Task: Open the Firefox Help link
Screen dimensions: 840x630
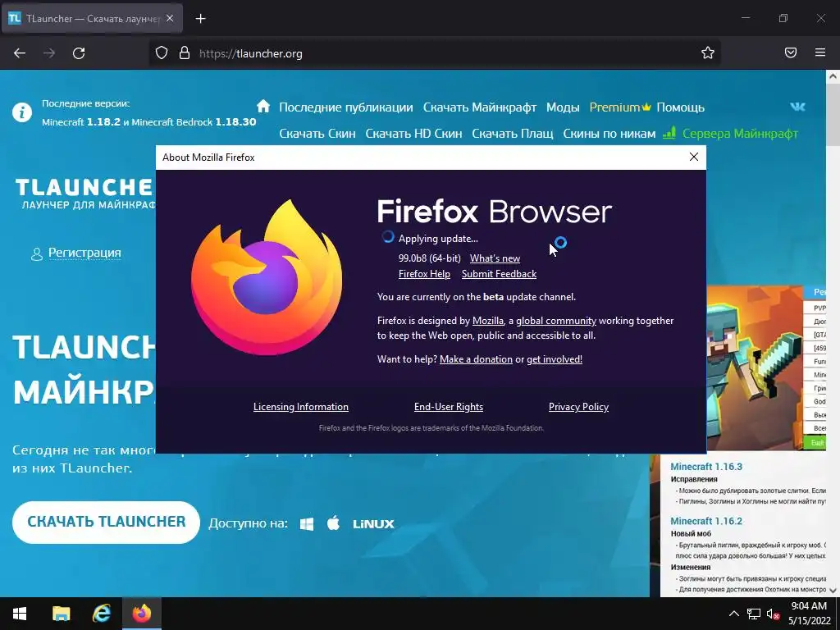Action: click(x=424, y=274)
